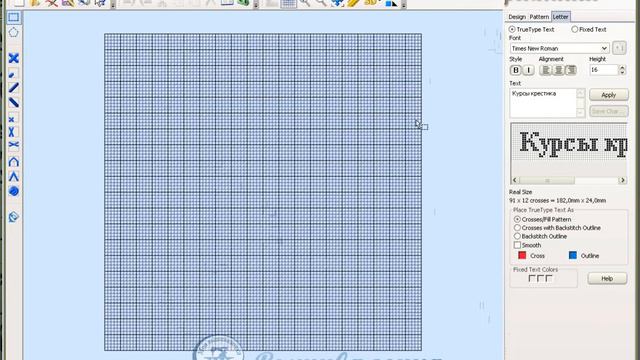Click into the Text field reading 'Курсы крестика'
The height and width of the screenshot is (360, 640).
(543, 103)
